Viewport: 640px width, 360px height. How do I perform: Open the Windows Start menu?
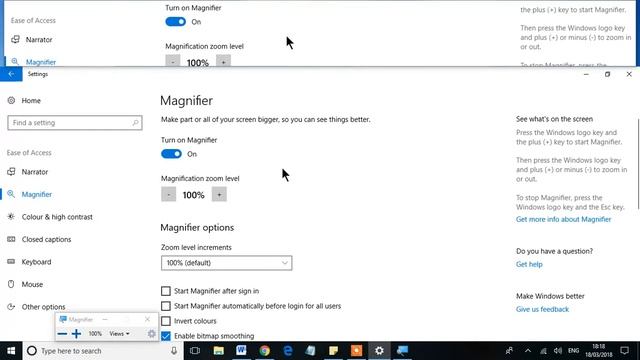[x=11, y=351]
